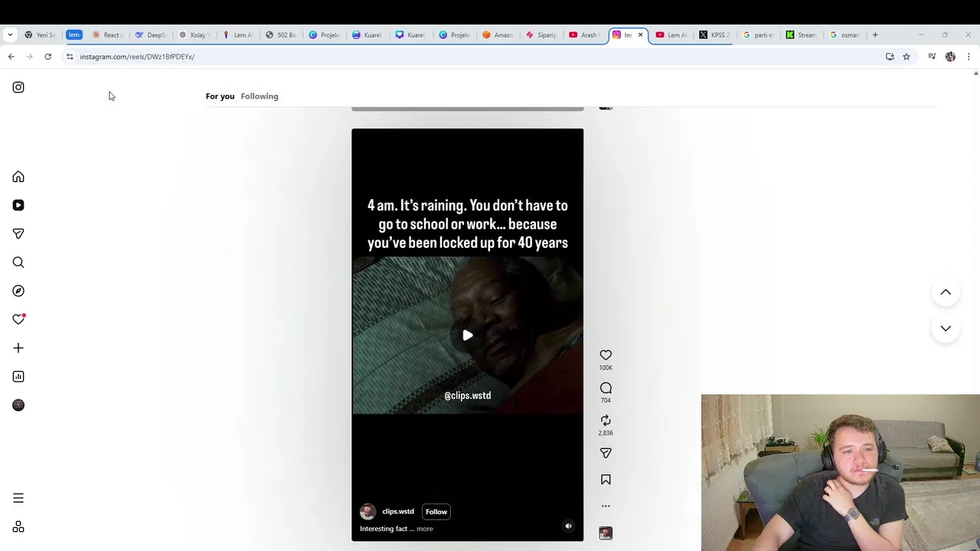Switch to the parti Google tab
Viewport: 980px width, 551px height.
[759, 34]
